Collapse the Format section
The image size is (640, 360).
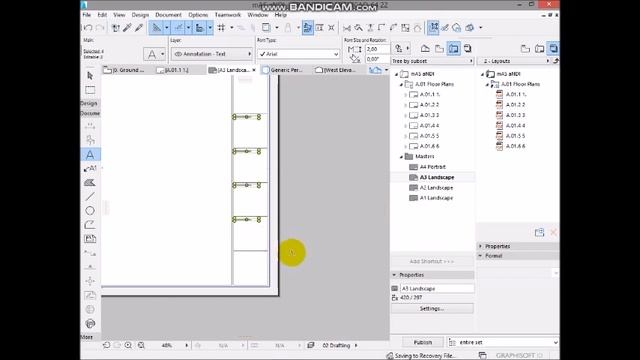pos(480,256)
